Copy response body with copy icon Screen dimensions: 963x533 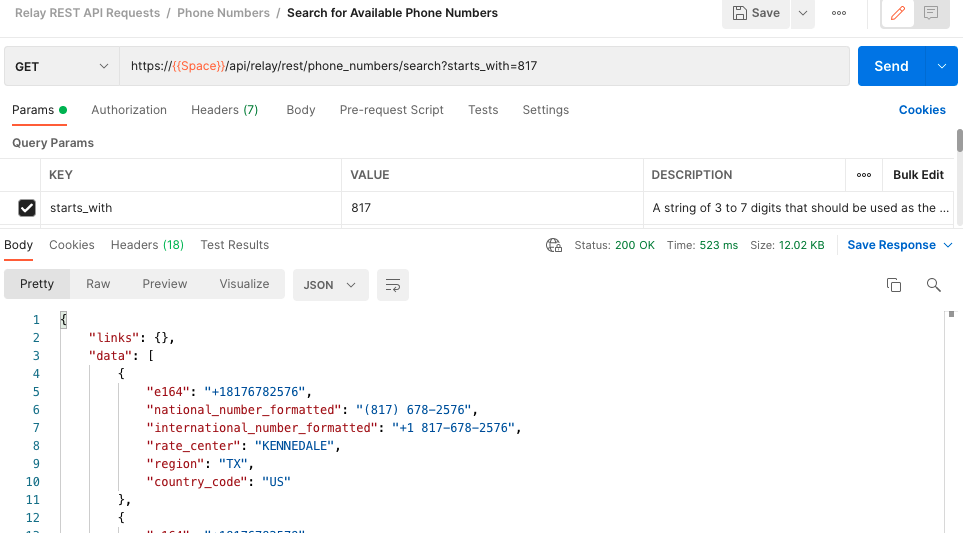pyautogui.click(x=894, y=285)
